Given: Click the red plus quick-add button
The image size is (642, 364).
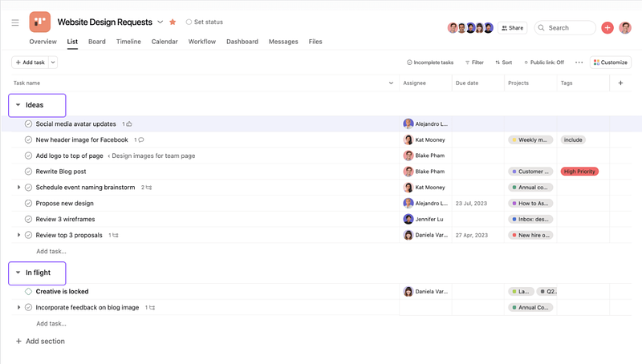Looking at the screenshot, I should pyautogui.click(x=607, y=28).
